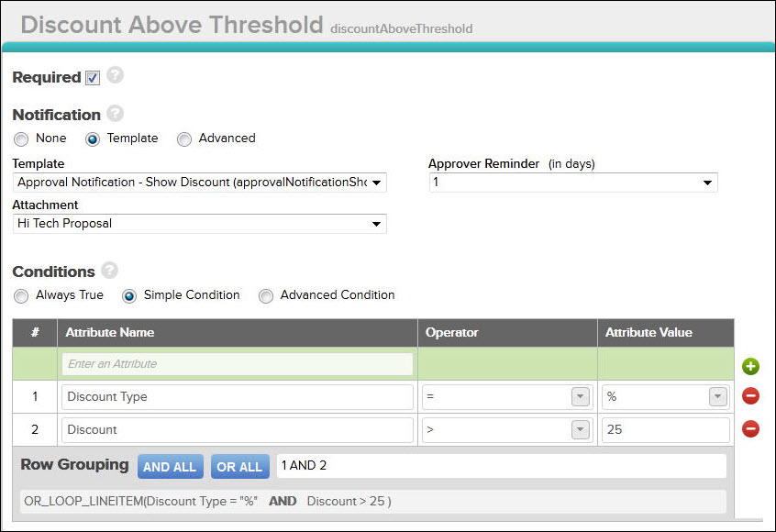Click the OR ALL grouping button

click(239, 466)
